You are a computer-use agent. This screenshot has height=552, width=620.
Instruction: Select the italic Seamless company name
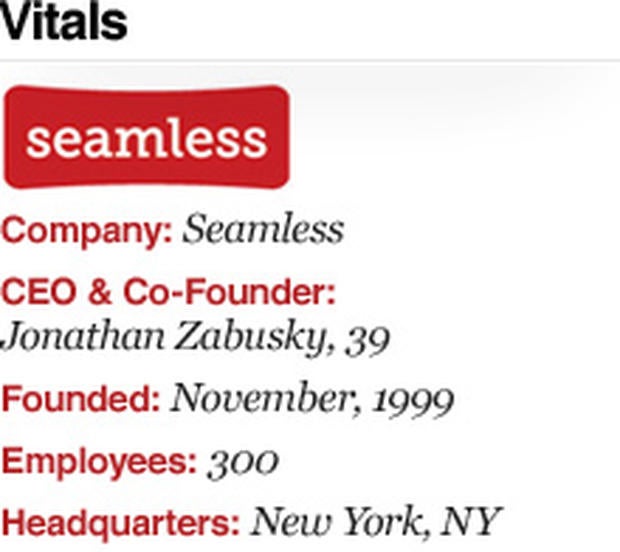tap(263, 228)
